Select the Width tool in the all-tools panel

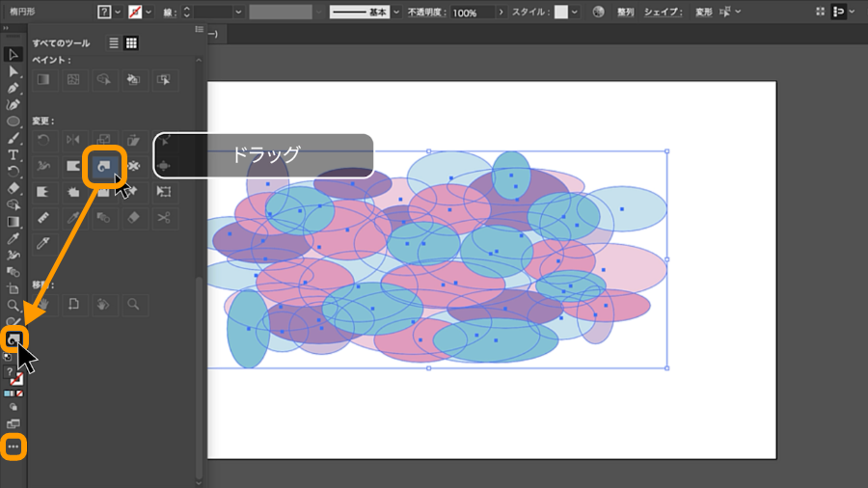[x=43, y=166]
